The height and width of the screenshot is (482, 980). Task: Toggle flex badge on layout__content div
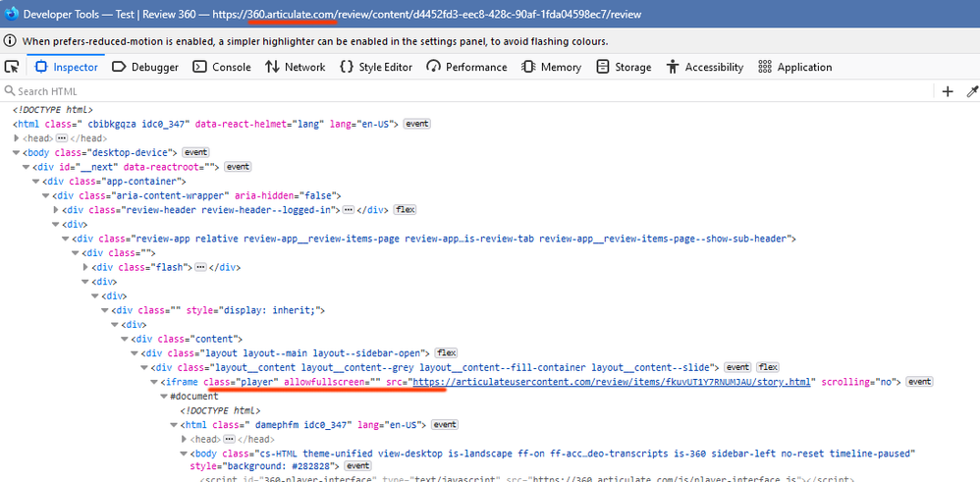pyautogui.click(x=768, y=367)
